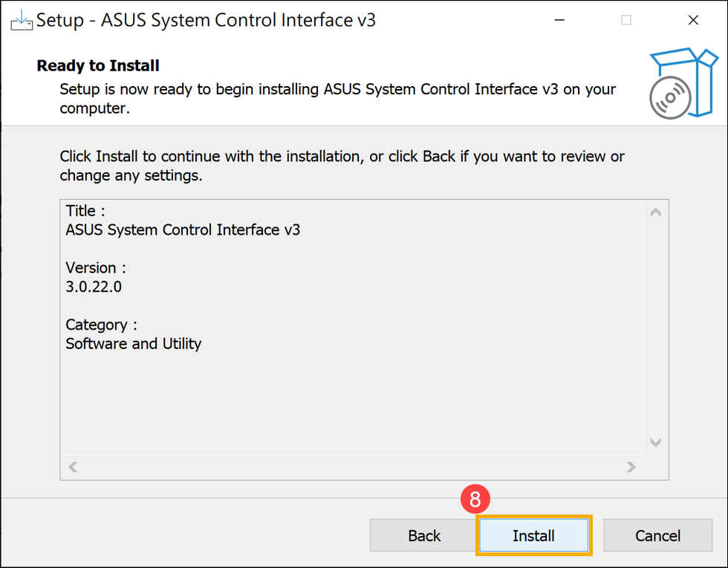Click "ASUS System Control Interface v3" in info box
This screenshot has height=568, width=728.
(183, 229)
